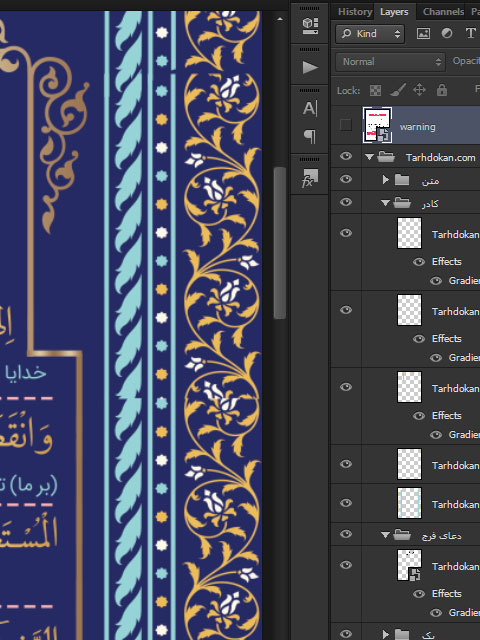Collapse the Tarhdokan.com group
This screenshot has width=480, height=640.
[x=369, y=157]
